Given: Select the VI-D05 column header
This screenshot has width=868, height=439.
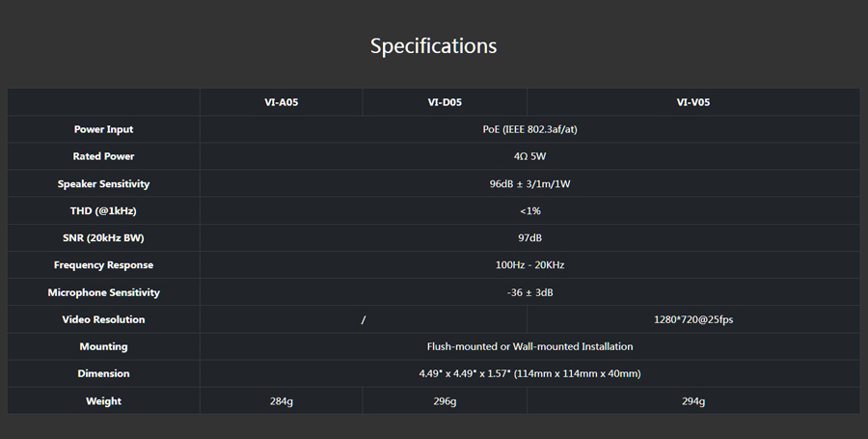Looking at the screenshot, I should coord(445,101).
